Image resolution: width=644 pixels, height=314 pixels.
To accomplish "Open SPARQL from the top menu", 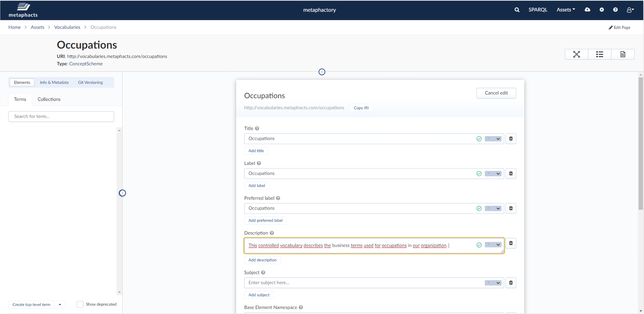I will click(x=538, y=10).
